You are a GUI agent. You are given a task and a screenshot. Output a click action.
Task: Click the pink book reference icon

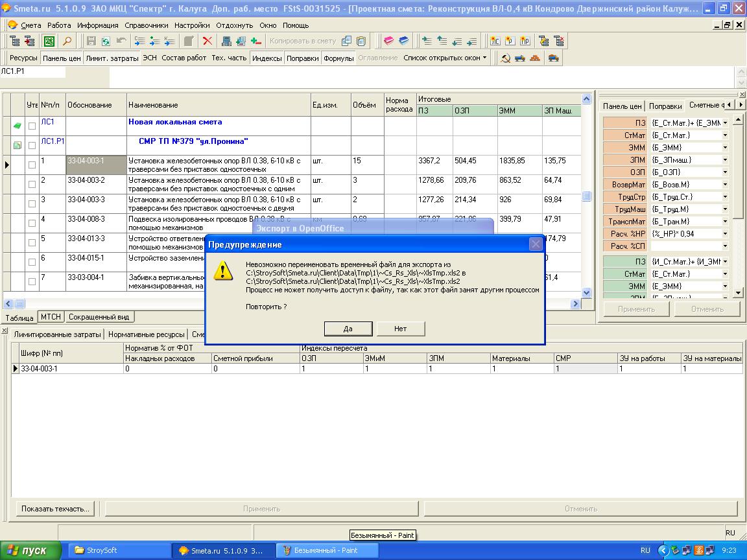click(389, 41)
